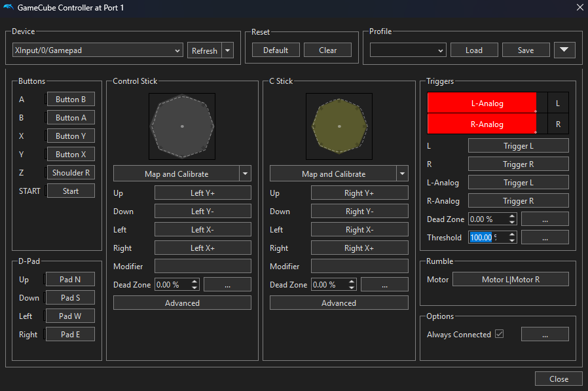This screenshot has height=391, width=588.
Task: Open Triggers Dead Zone ellipsis button
Action: (x=545, y=219)
